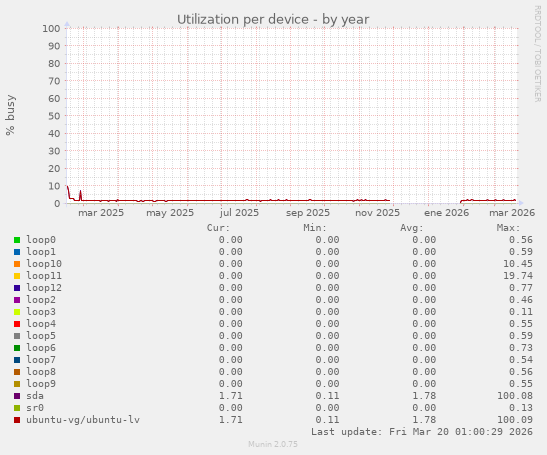Click the 'nov 2025' x-axis label
Viewport: 547px width, 455px height.
tap(377, 213)
